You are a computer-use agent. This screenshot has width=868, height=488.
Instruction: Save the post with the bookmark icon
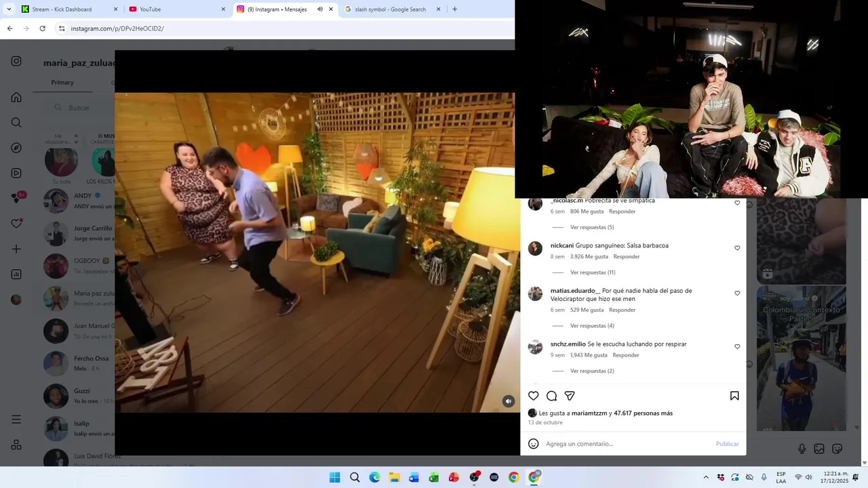point(734,396)
